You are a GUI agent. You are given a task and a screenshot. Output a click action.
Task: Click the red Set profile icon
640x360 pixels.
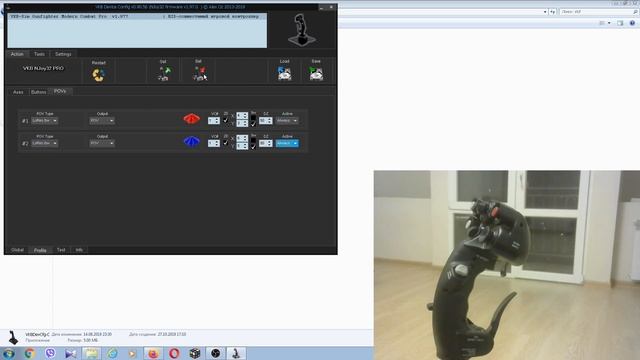pos(200,74)
